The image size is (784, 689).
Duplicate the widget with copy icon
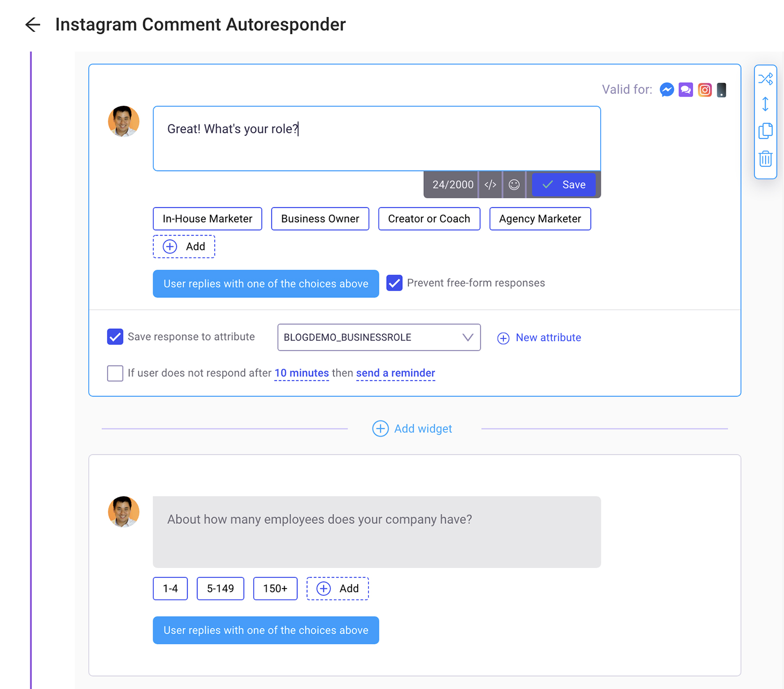(x=765, y=131)
